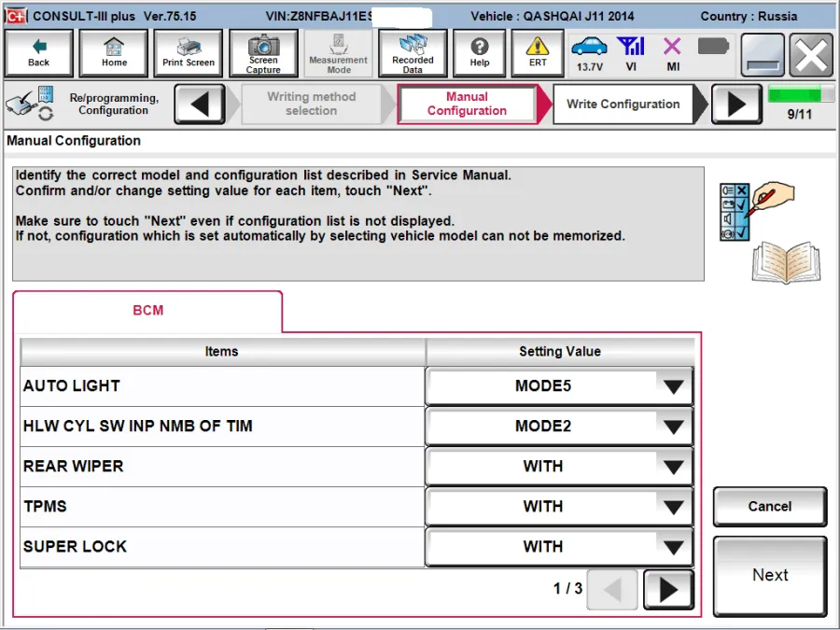Image resolution: width=840 pixels, height=630 pixels.
Task: Go to previous workflow step arrow
Action: click(200, 104)
